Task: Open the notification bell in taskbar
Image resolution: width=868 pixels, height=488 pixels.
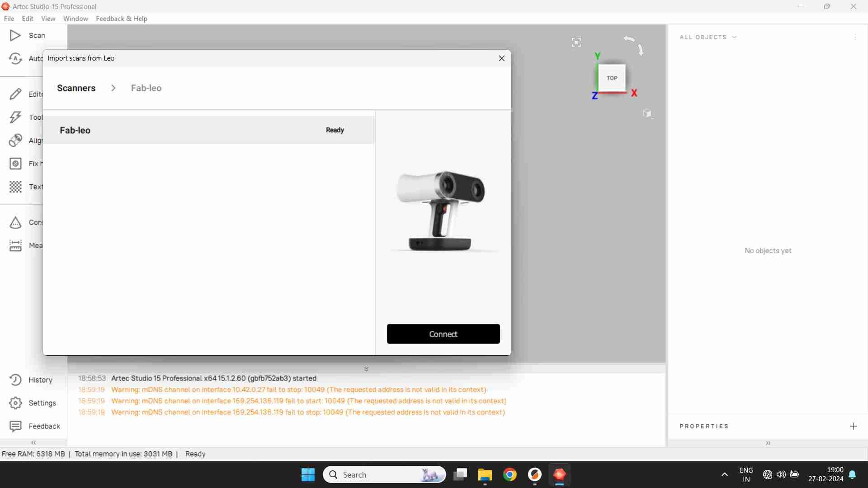Action: [853, 474]
